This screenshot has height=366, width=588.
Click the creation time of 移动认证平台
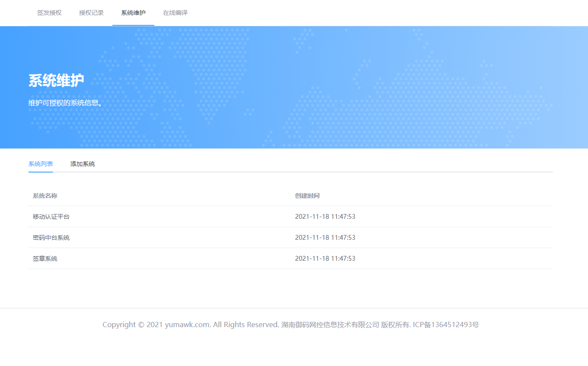point(325,217)
